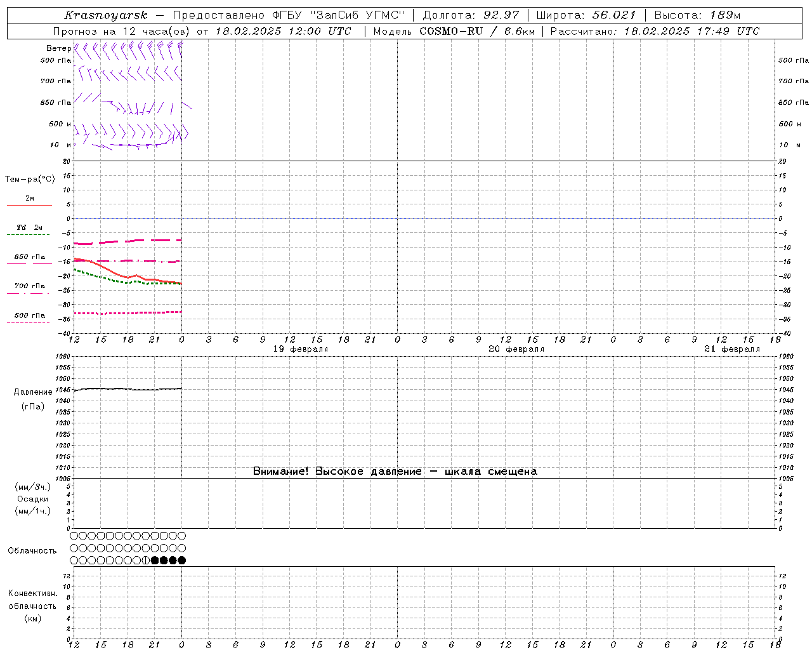812x650 pixels.
Task: Click the "20 февраля" date label
Action: [x=516, y=349]
